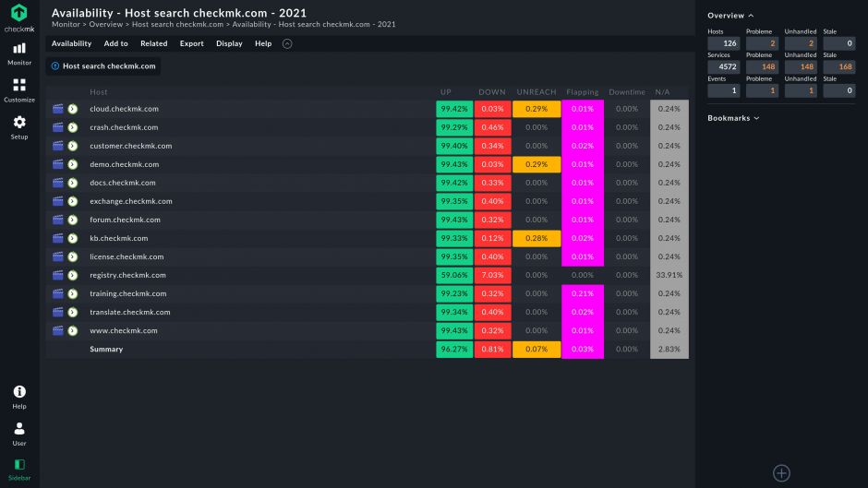Click the round chevron beside the Help menu
Viewport: 868px width, 488px height.
click(287, 43)
